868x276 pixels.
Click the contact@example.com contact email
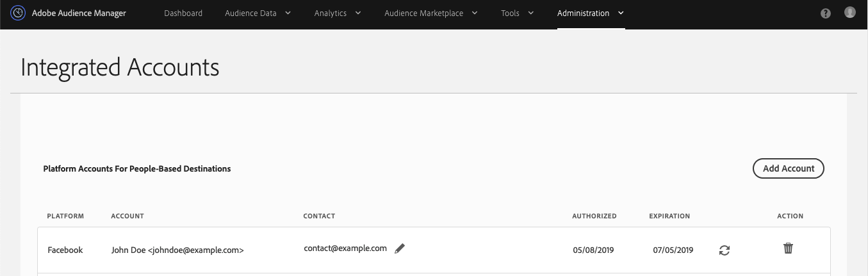coord(345,248)
